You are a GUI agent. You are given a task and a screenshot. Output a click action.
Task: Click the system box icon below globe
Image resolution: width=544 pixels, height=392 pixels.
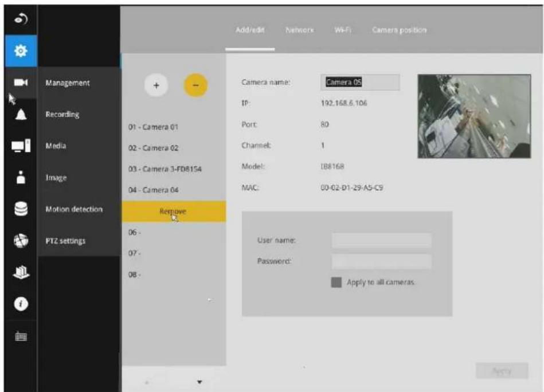pos(21,272)
